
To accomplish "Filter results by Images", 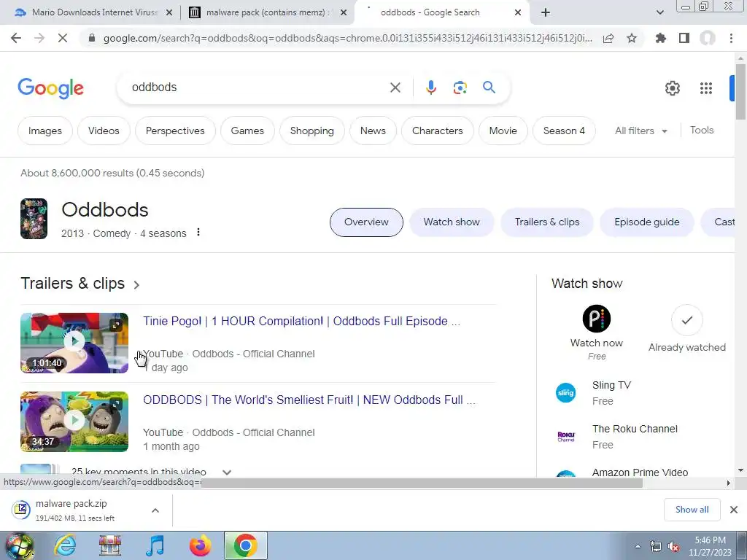I will click(x=44, y=131).
